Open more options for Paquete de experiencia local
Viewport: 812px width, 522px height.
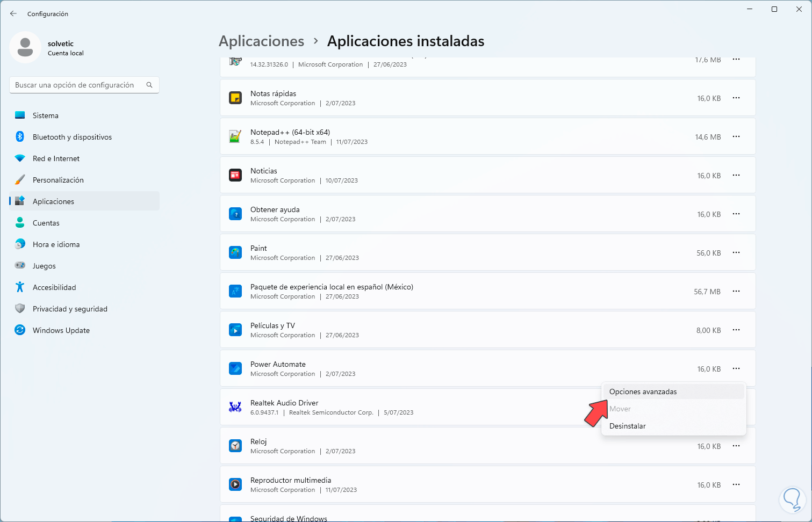(x=736, y=291)
